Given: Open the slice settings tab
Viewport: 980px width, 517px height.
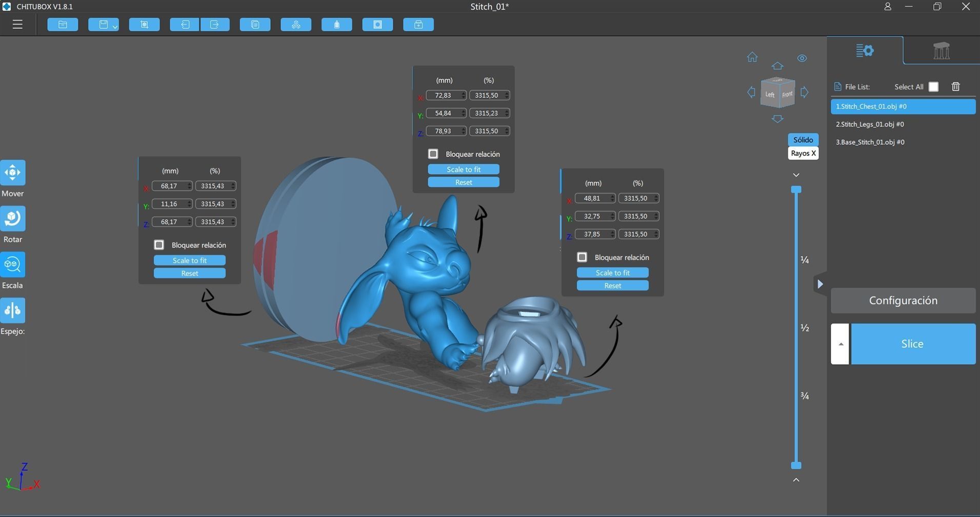Looking at the screenshot, I should click(865, 50).
